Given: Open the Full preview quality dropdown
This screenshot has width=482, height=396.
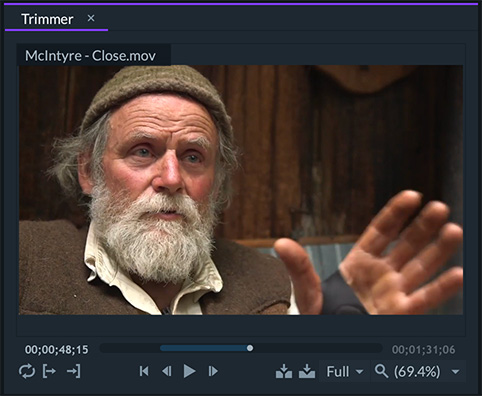Looking at the screenshot, I should [x=344, y=371].
